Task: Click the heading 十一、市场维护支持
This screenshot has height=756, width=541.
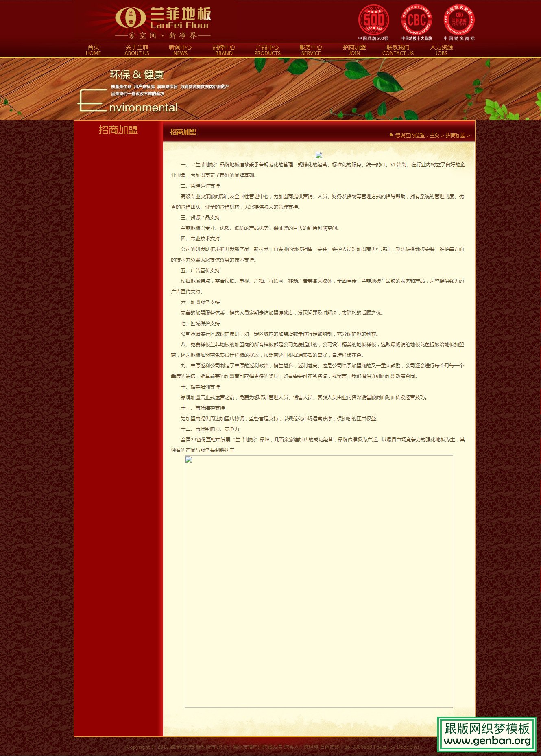Action: coord(203,408)
